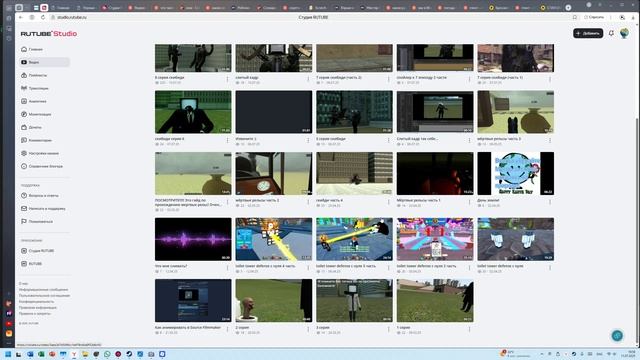Click the title "7 серия скибиди (часть 1)"
This screenshot has height=360, width=640.
[x=500, y=77]
